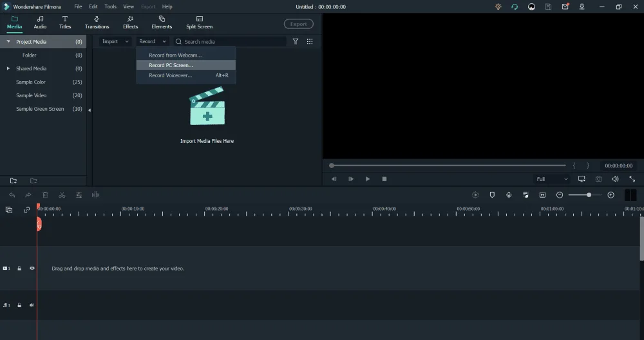Choose Record Voiceover option
Viewport: 644px width, 340px height.
pyautogui.click(x=186, y=75)
